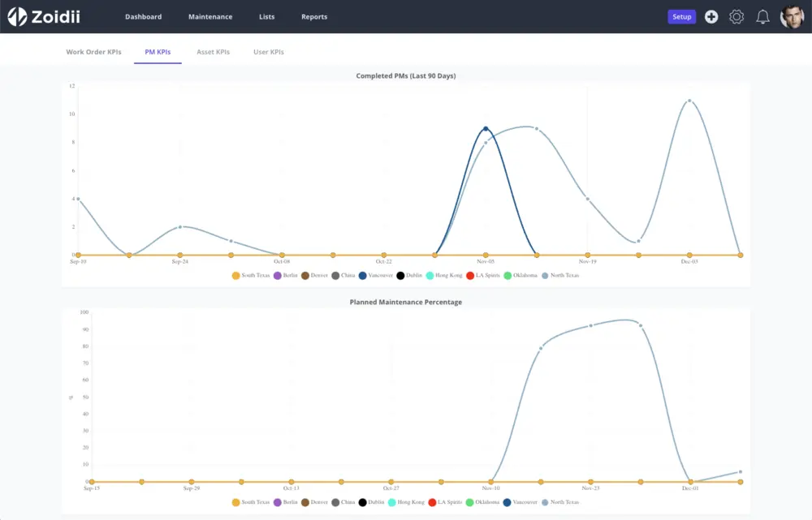Viewport: 812px width, 520px height.
Task: Toggle Oklahoma in Planned Maintenance legend
Action: pos(482,502)
